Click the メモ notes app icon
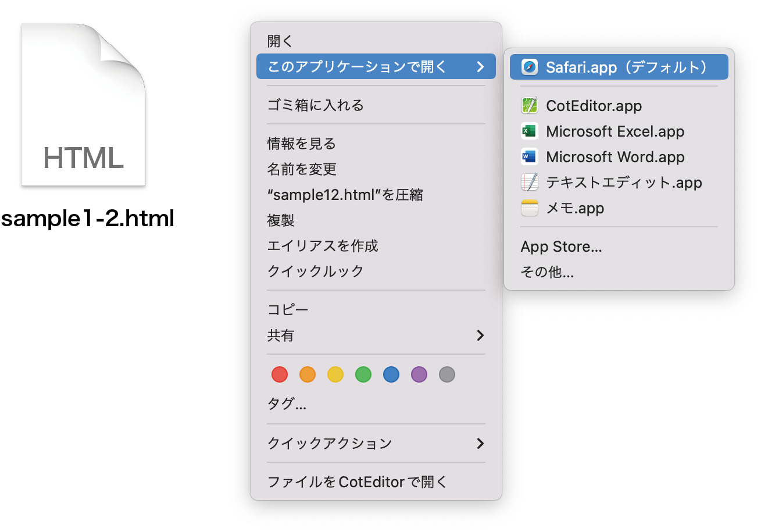 click(530, 208)
